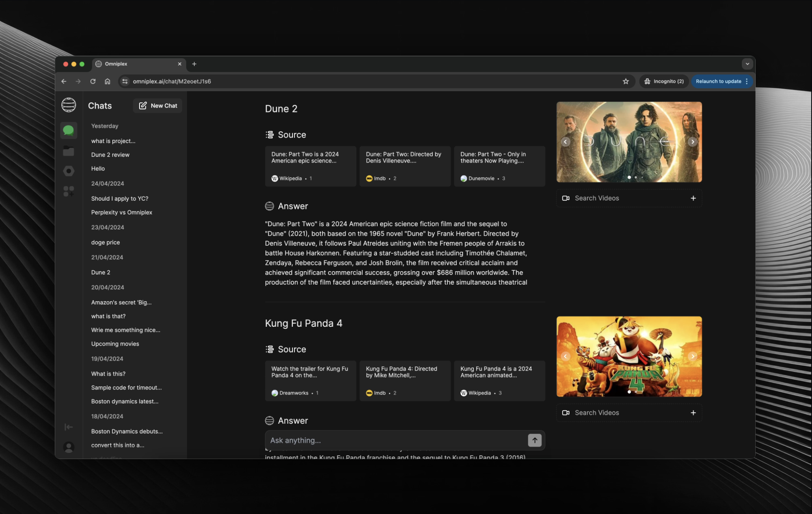Collapse the sidebar using the left-pointing arrow
812x514 pixels.
(69, 427)
